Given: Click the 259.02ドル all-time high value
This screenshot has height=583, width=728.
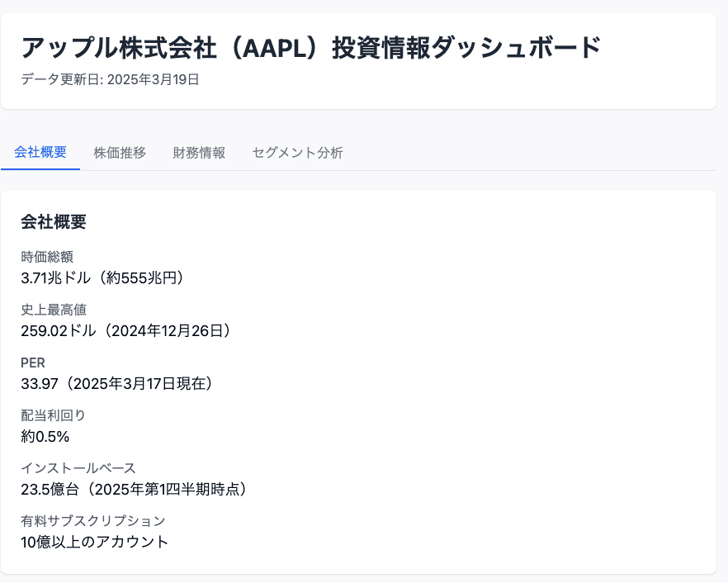Looking at the screenshot, I should coord(124,331).
